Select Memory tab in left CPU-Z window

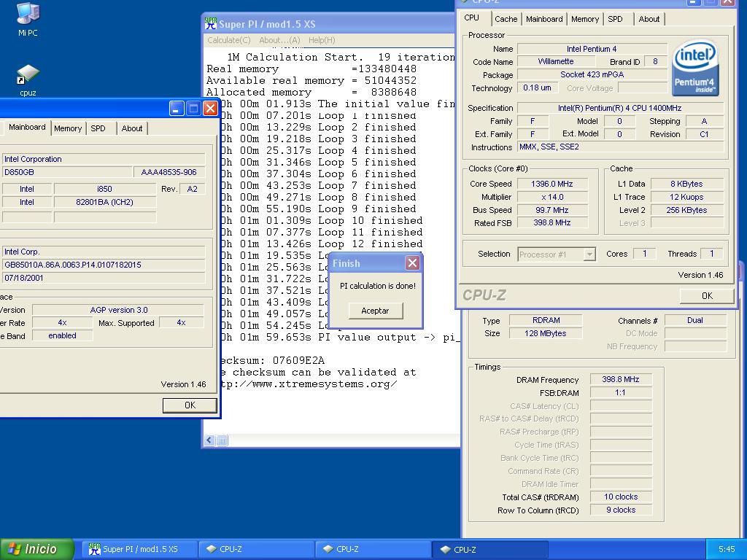pyautogui.click(x=68, y=128)
